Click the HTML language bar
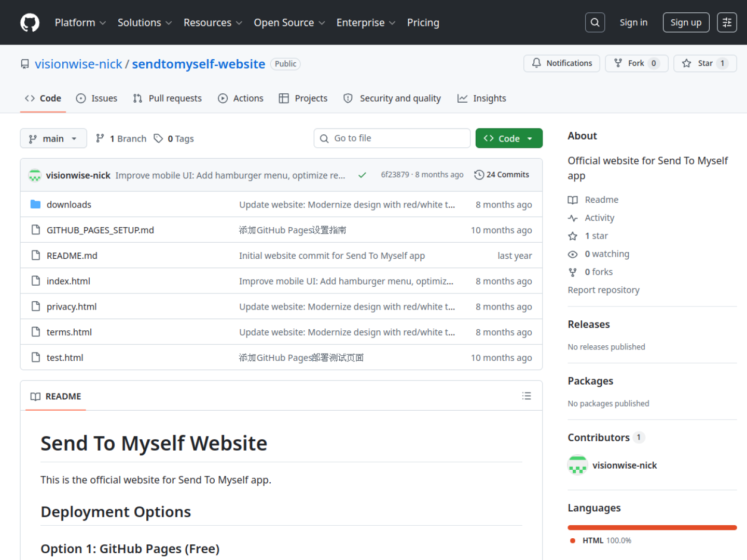This screenshot has width=747, height=560. click(x=652, y=527)
